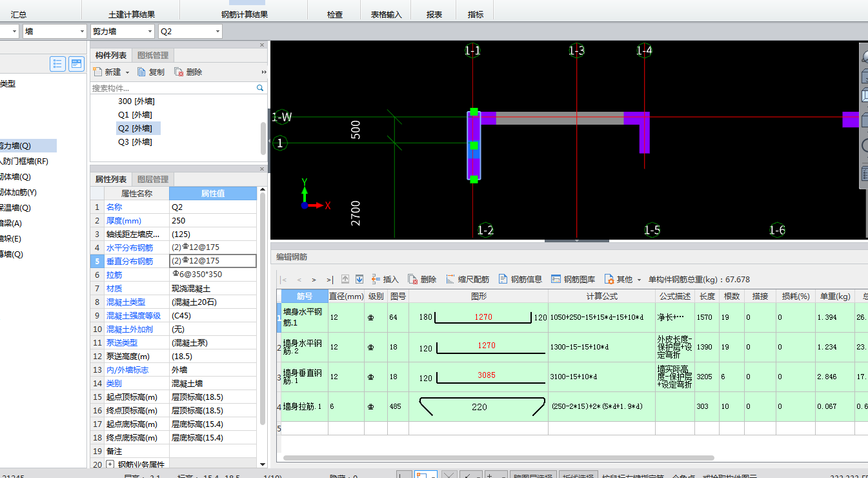This screenshot has width=868, height=478.
Task: Switch to 属性列表 tab
Action: tap(111, 180)
